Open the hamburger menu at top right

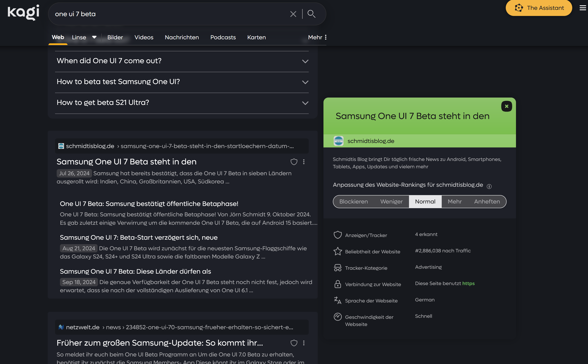(x=582, y=8)
